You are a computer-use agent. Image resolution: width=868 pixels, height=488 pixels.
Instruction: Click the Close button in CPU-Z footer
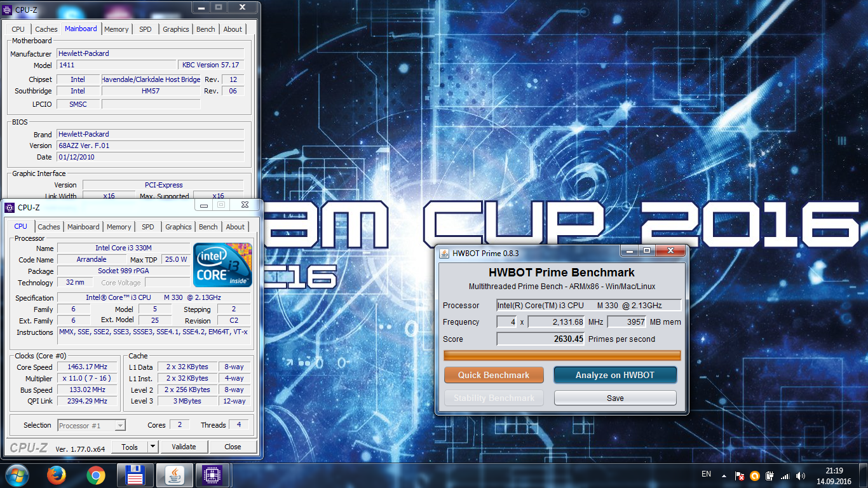tap(233, 447)
